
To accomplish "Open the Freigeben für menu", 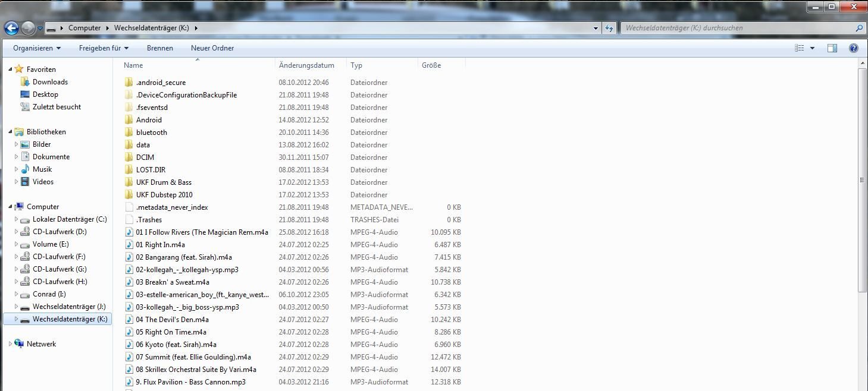I will (x=104, y=48).
